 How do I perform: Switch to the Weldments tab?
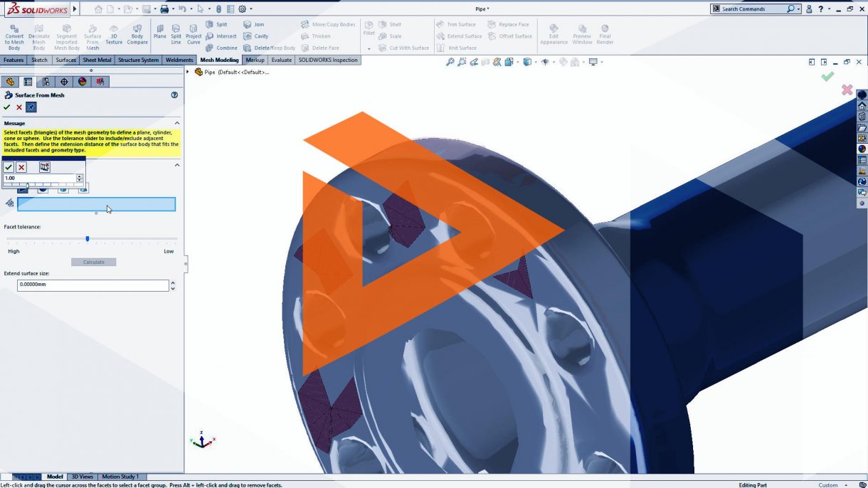click(x=179, y=60)
